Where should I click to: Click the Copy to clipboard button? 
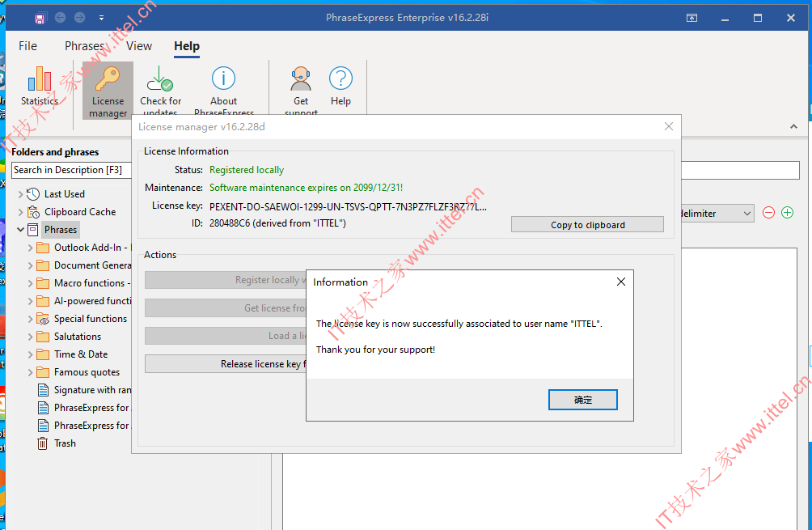pos(587,225)
